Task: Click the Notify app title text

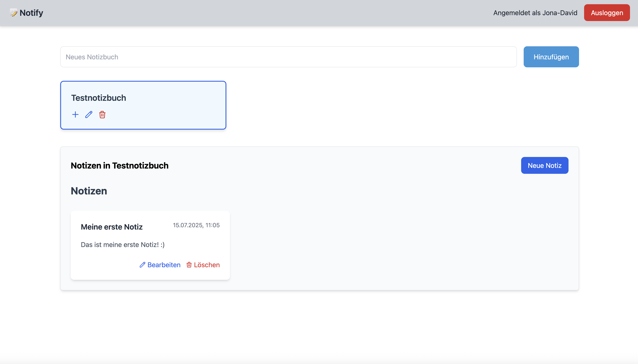Action: coord(31,13)
